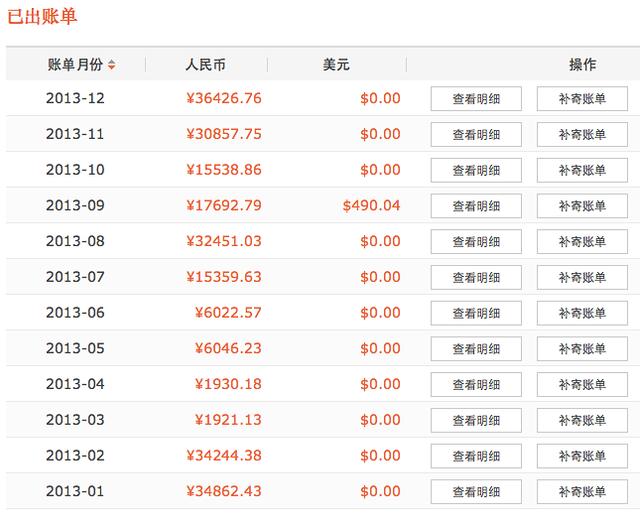Request 补寄账单 for 2013-01
This screenshot has height=525, width=640.
click(582, 492)
